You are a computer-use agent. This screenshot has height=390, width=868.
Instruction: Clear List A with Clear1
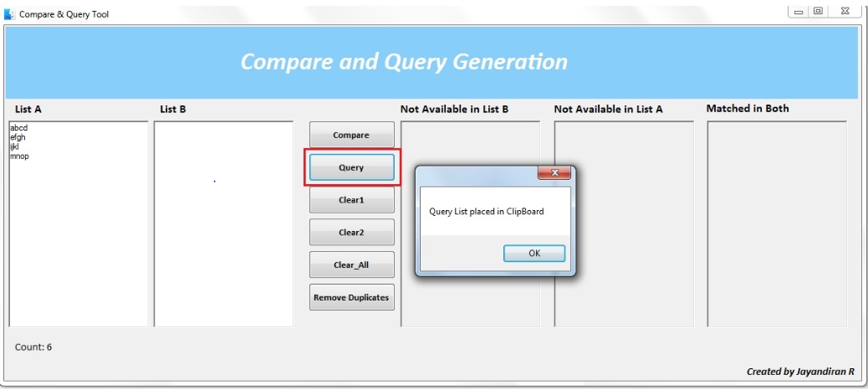[x=351, y=200]
